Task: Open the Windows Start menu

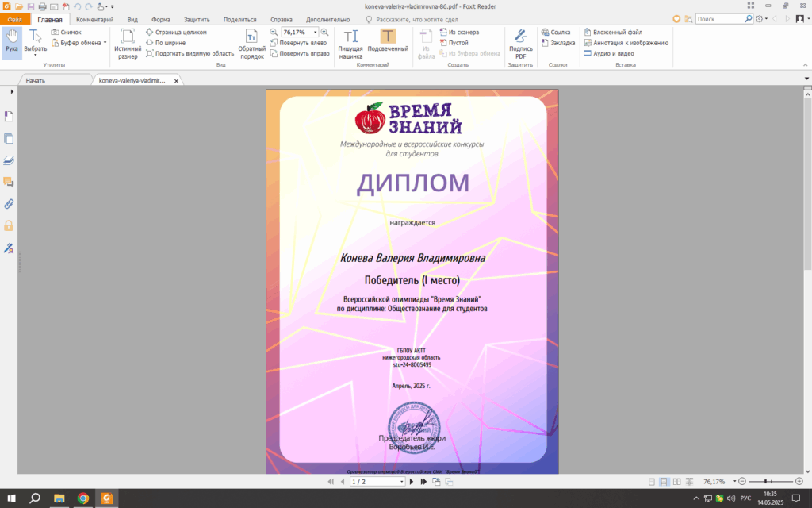Action: coord(11,498)
